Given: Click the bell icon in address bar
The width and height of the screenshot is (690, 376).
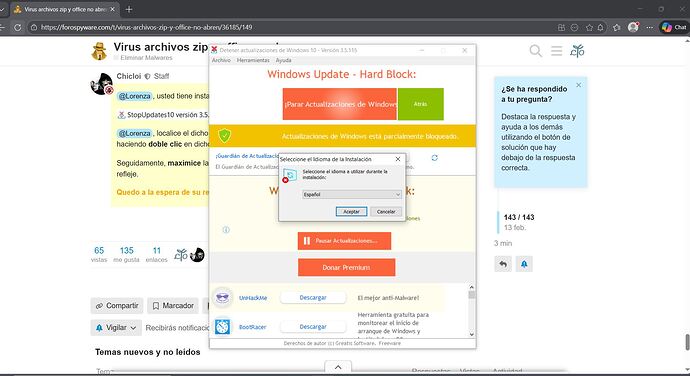Looking at the screenshot, I should [600, 27].
